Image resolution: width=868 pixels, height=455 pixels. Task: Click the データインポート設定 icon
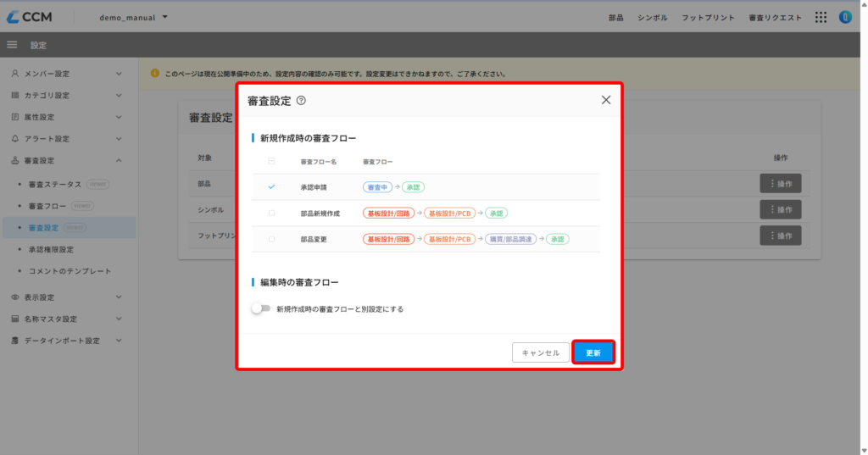click(15, 341)
